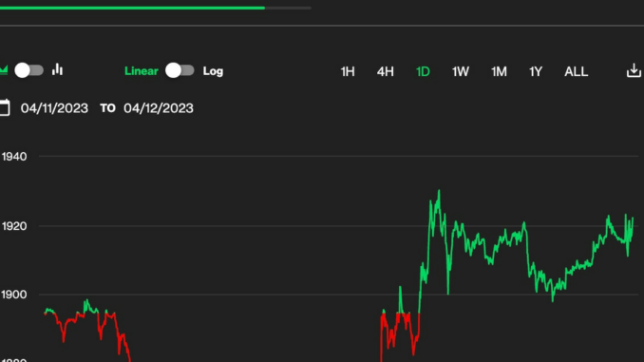Edit the end date 04/12/2023

click(159, 108)
